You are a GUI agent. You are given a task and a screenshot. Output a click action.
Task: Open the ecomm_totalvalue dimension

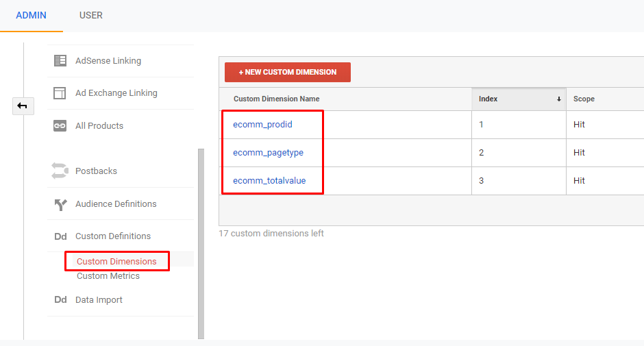tap(269, 181)
